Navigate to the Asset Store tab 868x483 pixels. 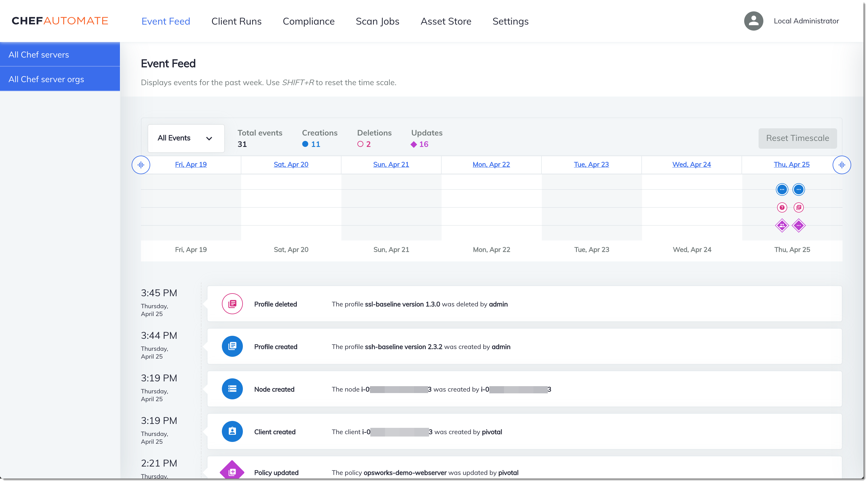[446, 21]
